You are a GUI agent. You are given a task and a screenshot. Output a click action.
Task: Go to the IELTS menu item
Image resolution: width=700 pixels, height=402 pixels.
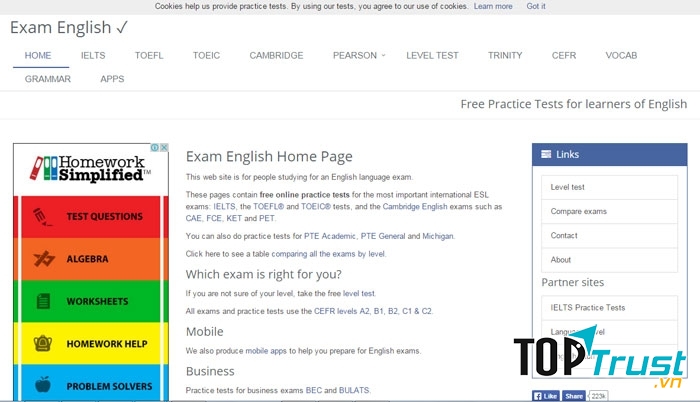click(x=93, y=55)
